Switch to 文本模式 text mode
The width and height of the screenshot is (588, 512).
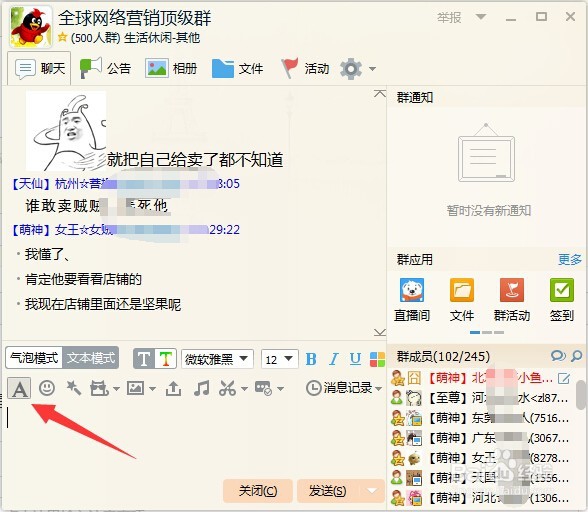click(x=91, y=358)
